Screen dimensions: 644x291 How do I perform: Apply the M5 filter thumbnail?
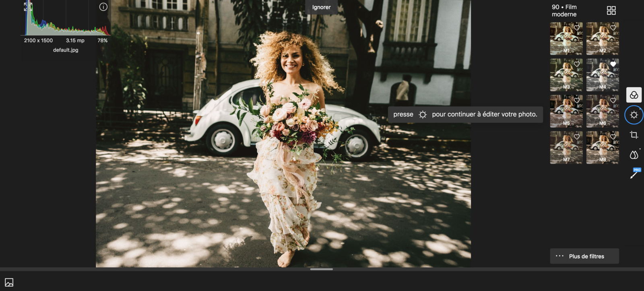(566, 111)
